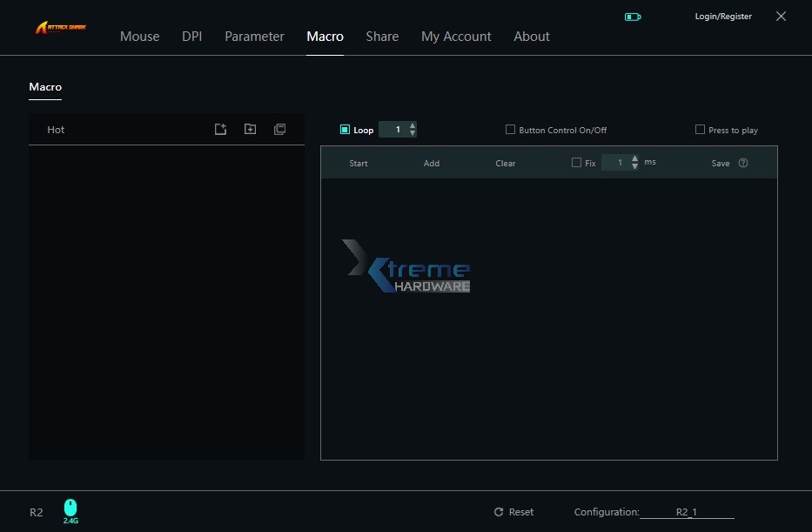Enable Button Control On/Off checkbox
The image size is (812, 532).
point(511,130)
